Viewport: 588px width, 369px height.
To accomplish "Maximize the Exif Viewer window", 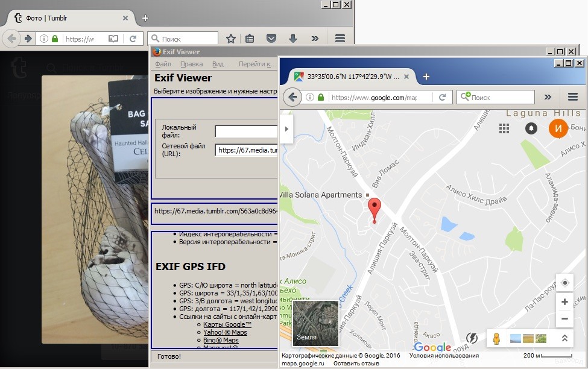I will pos(560,51).
